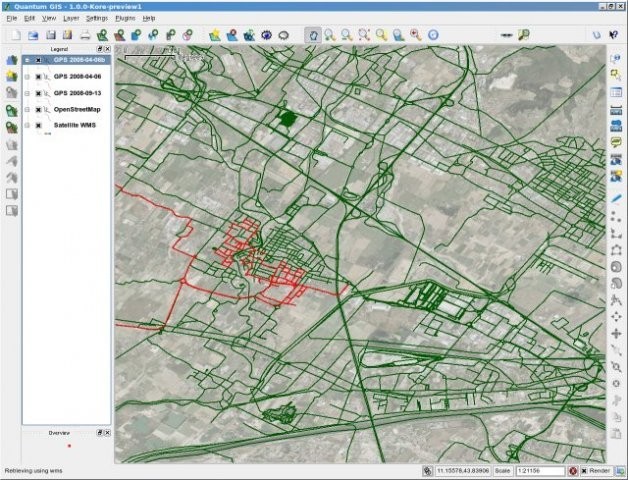Click the projection status icon at bottom right corner

621,471
